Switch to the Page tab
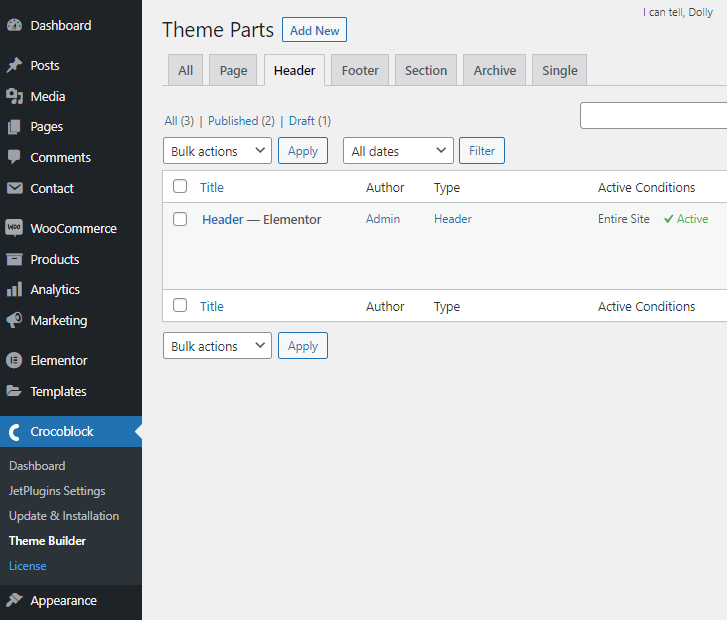Screen dimensions: 727x620 (233, 70)
